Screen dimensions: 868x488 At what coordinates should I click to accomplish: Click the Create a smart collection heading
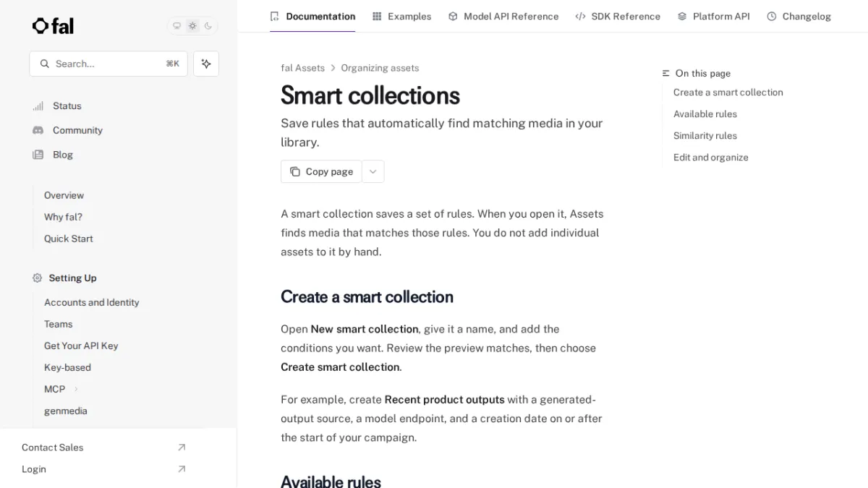[367, 297]
